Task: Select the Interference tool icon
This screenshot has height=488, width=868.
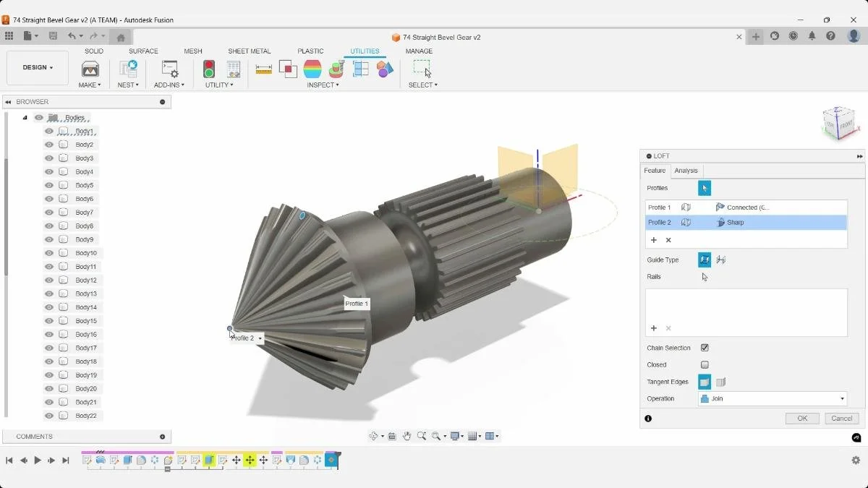Action: [x=288, y=69]
